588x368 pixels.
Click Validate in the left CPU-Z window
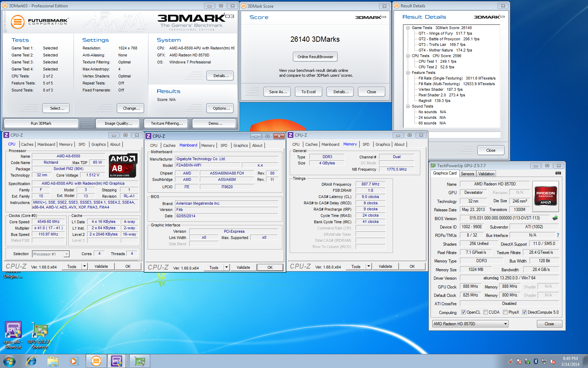pyautogui.click(x=101, y=266)
